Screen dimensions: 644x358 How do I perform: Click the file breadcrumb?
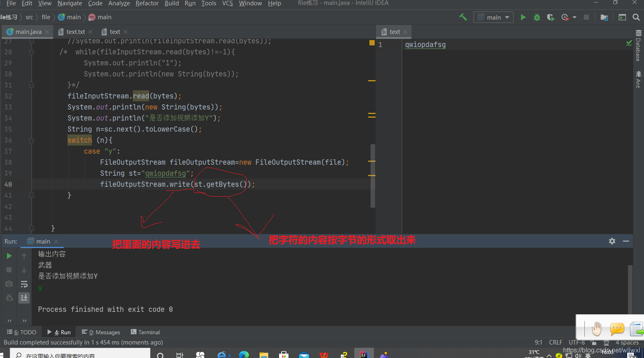[46, 17]
